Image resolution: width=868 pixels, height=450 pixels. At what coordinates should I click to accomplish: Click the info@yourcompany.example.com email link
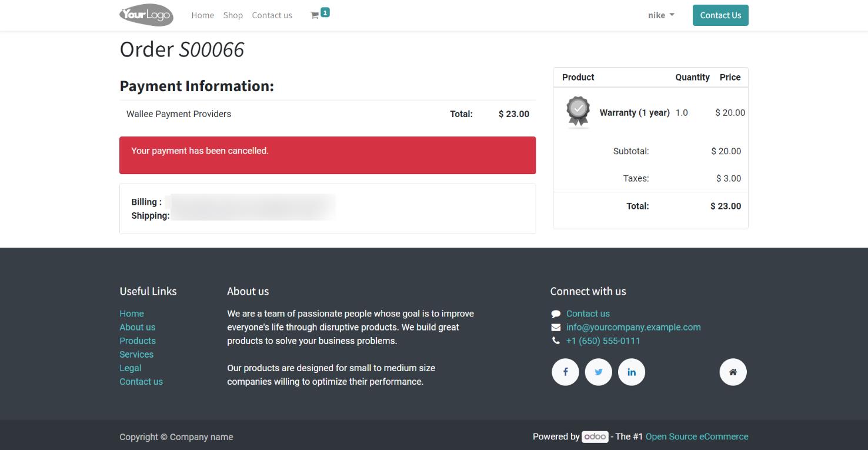(633, 327)
